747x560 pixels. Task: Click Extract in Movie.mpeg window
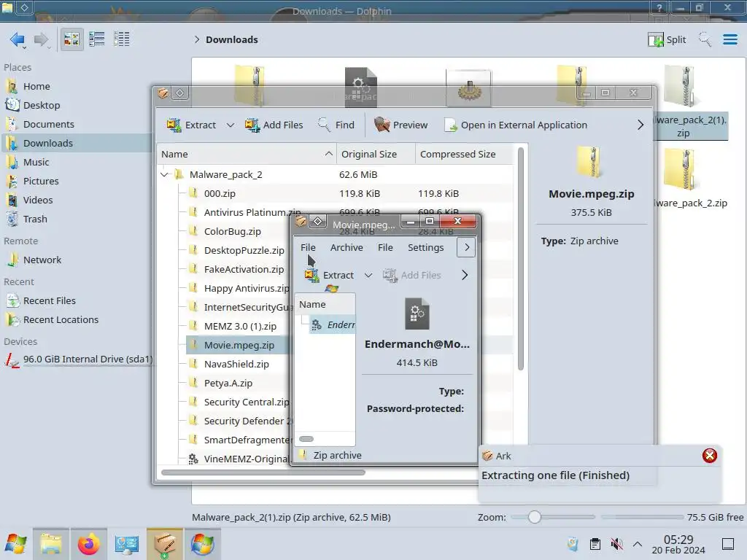330,275
